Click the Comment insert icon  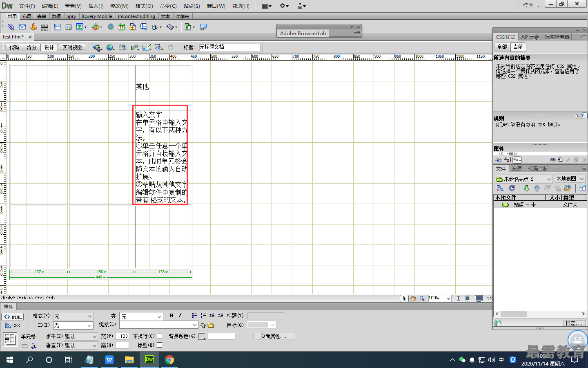(x=144, y=27)
